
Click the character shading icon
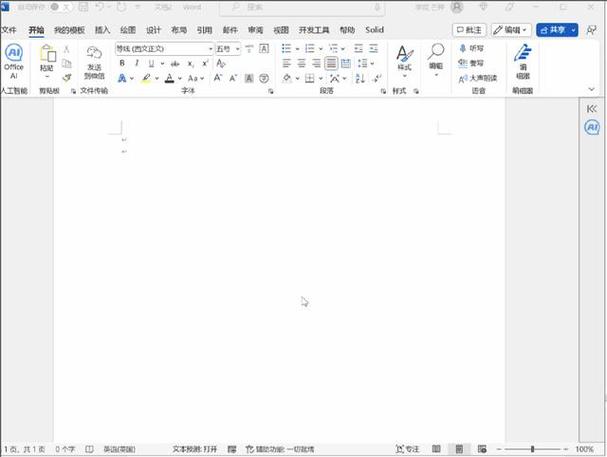click(x=249, y=79)
